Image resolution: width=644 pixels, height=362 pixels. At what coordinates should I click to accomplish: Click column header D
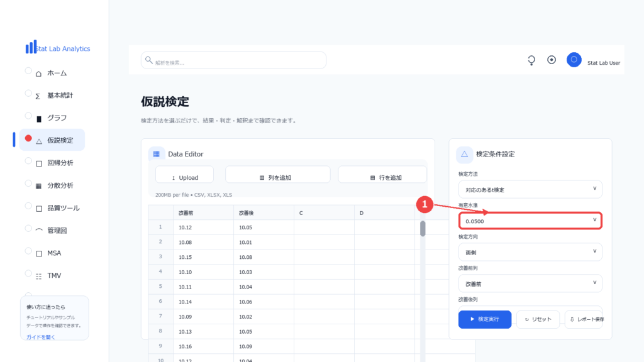pos(384,213)
